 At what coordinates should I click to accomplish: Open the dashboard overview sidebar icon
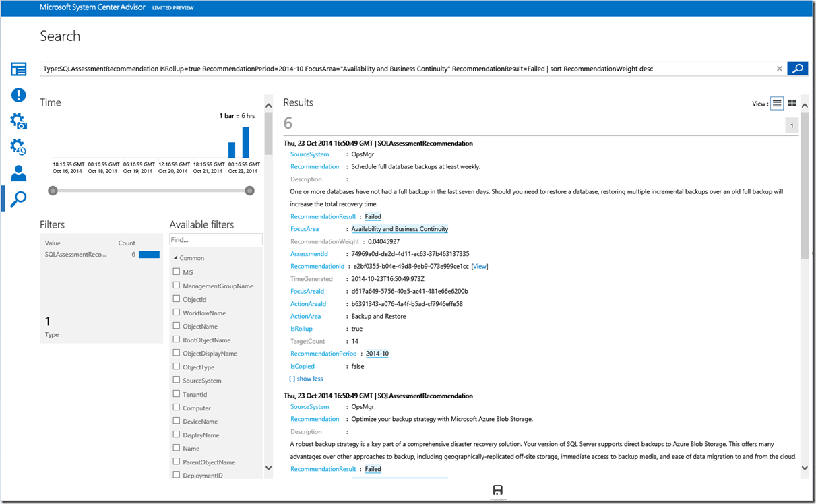click(x=18, y=69)
